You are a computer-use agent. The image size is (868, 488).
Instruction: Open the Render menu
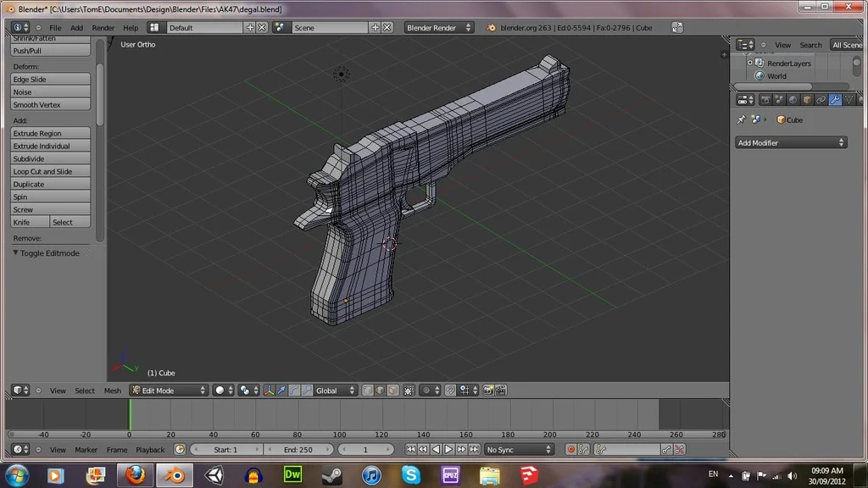(103, 28)
